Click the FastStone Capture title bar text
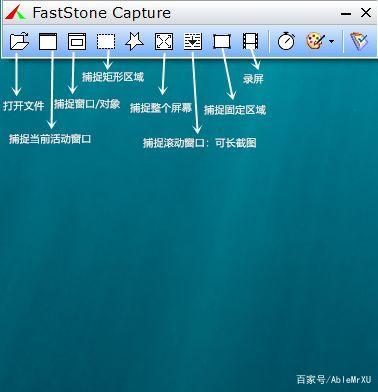This screenshot has width=378, height=392. click(102, 13)
